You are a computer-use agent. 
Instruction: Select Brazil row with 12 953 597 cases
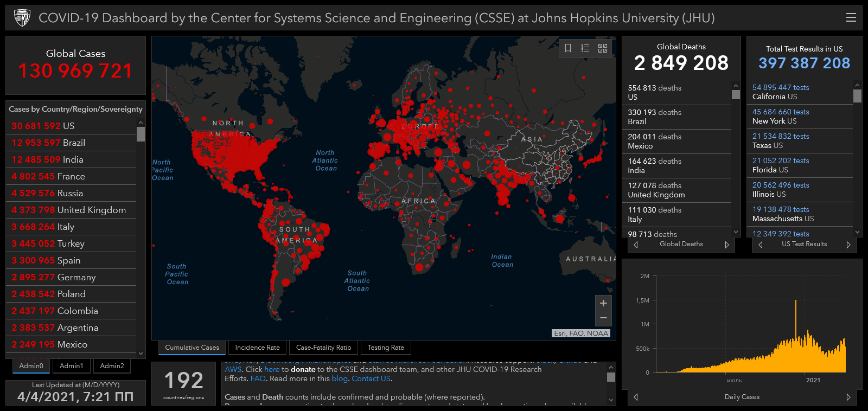tap(71, 143)
